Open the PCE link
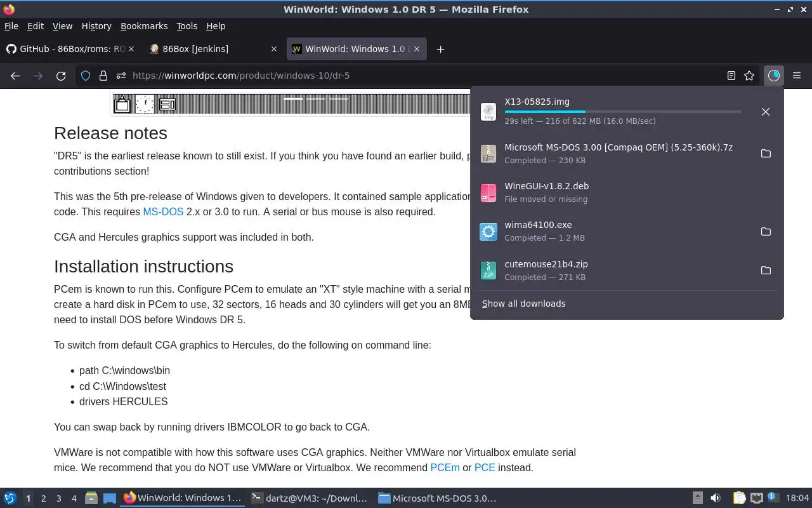The width and height of the screenshot is (812, 508). [485, 467]
